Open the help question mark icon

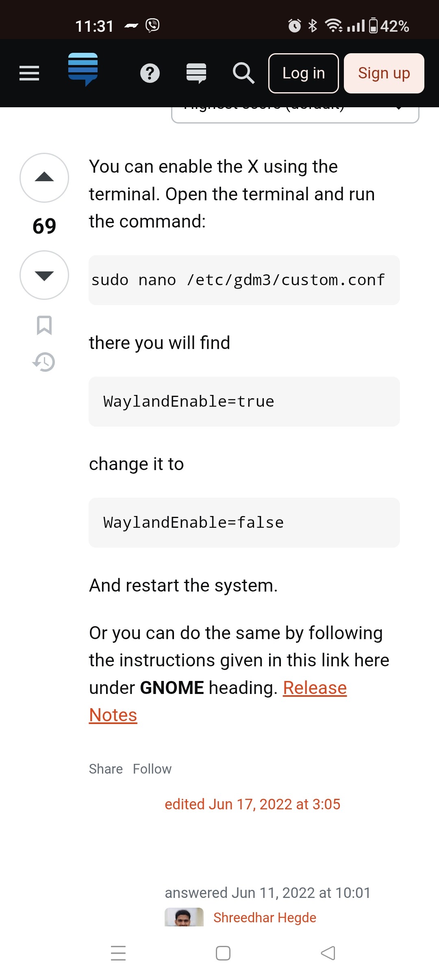pyautogui.click(x=150, y=74)
